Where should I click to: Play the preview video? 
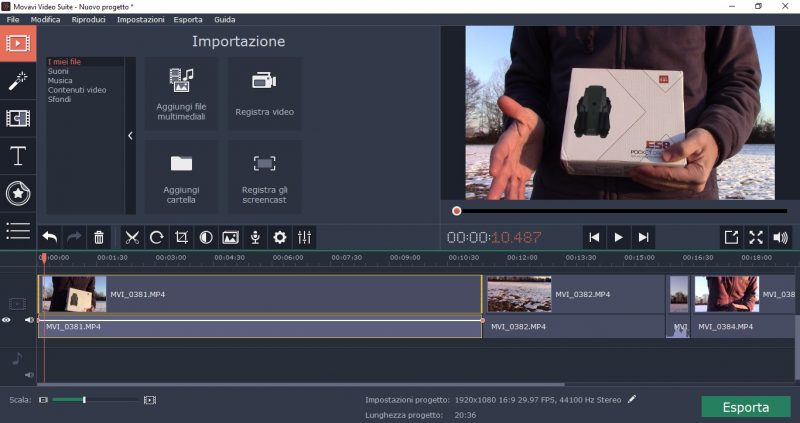click(618, 237)
